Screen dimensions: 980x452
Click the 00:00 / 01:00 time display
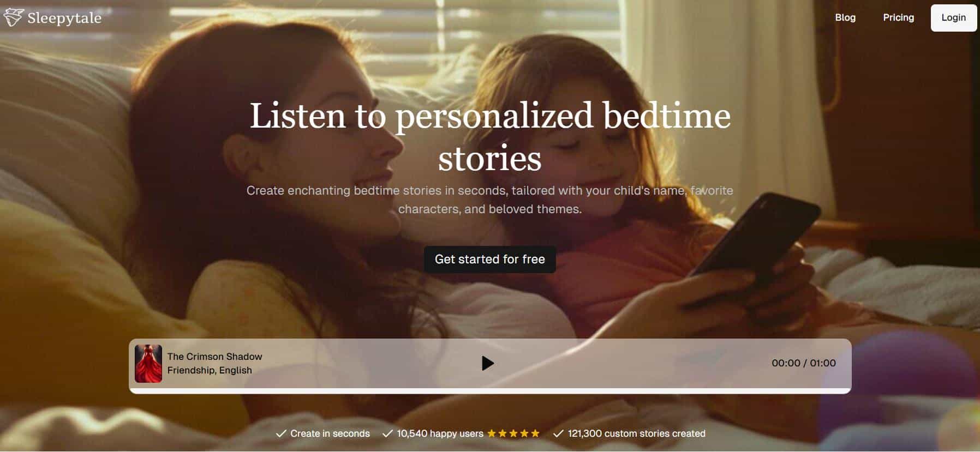[803, 363]
